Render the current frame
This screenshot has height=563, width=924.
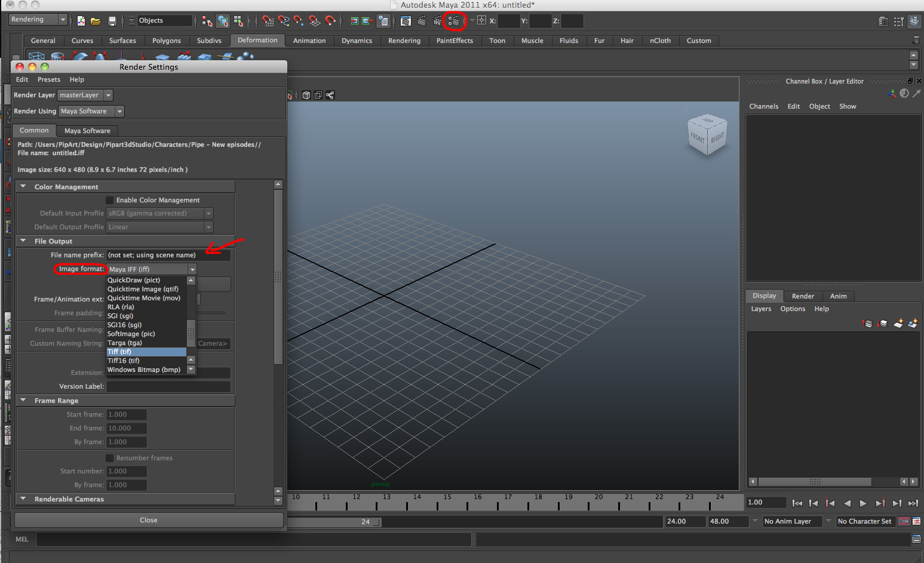click(422, 21)
